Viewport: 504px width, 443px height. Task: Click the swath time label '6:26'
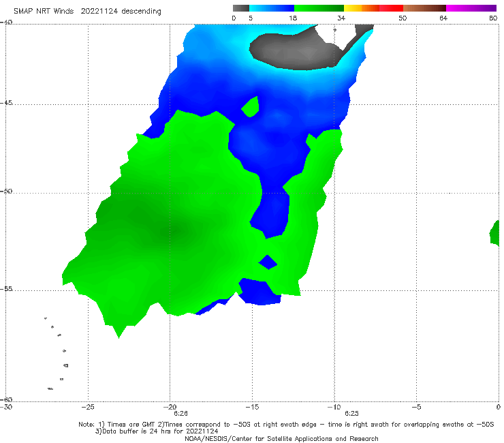[x=180, y=414]
